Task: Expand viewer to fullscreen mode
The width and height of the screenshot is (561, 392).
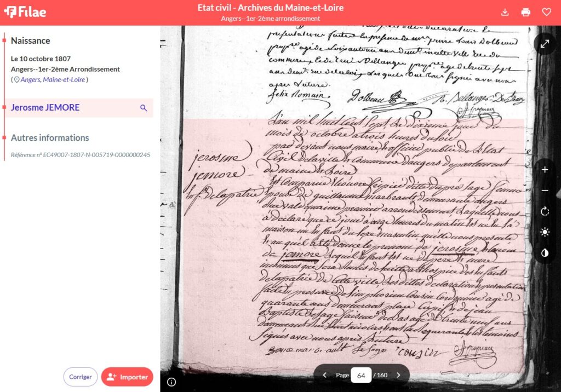Action: click(545, 44)
